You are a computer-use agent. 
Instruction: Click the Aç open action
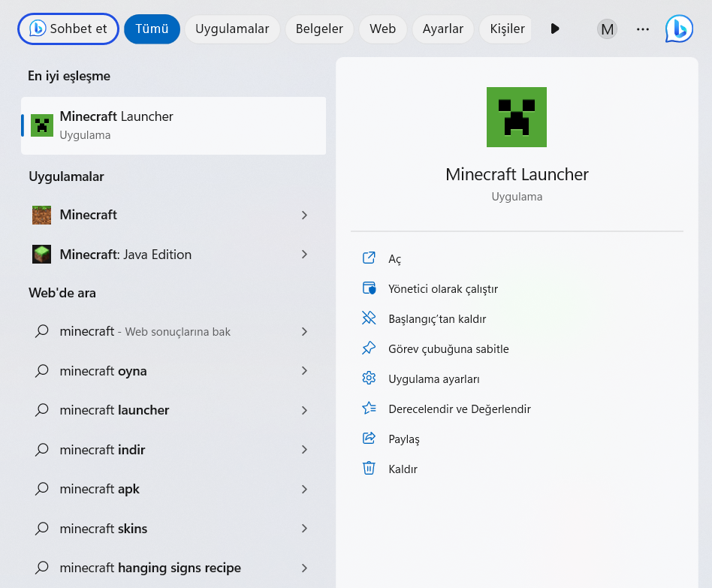tap(394, 259)
